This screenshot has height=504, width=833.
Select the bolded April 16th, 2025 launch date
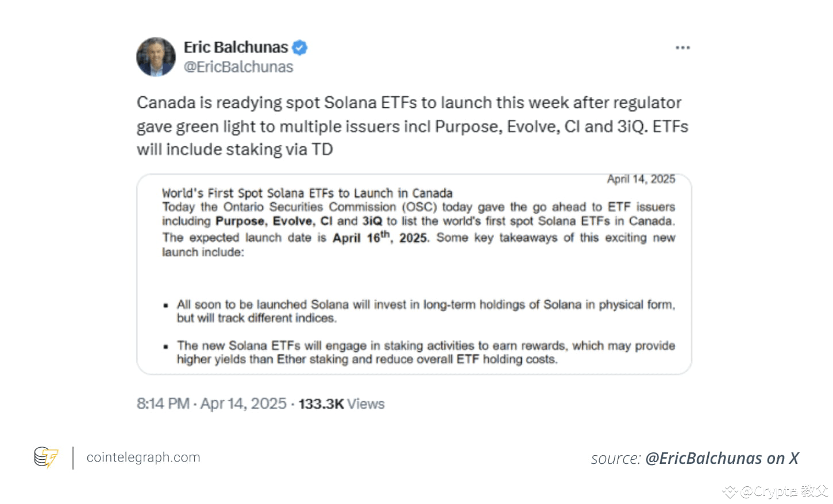(x=379, y=237)
